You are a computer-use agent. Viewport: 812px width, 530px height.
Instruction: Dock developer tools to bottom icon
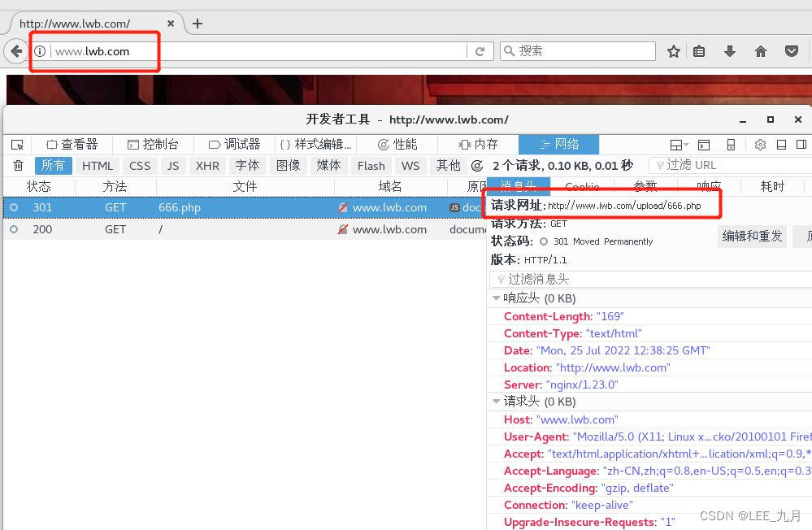(781, 145)
